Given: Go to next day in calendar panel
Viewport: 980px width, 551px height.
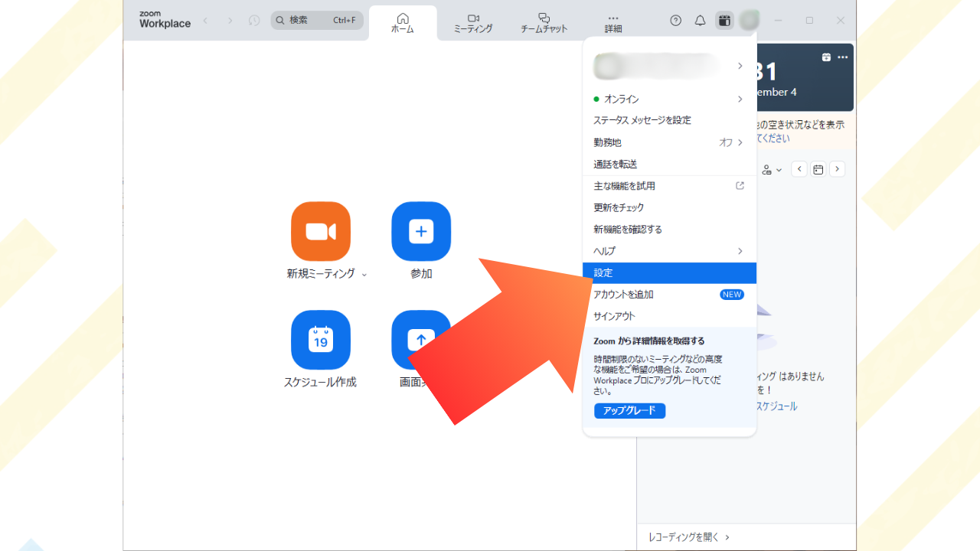Looking at the screenshot, I should (838, 169).
